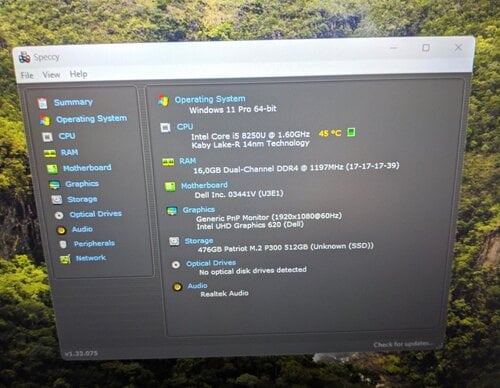Open the Storage heading link in summary
Viewport: 500px width, 388px height.
[199, 241]
